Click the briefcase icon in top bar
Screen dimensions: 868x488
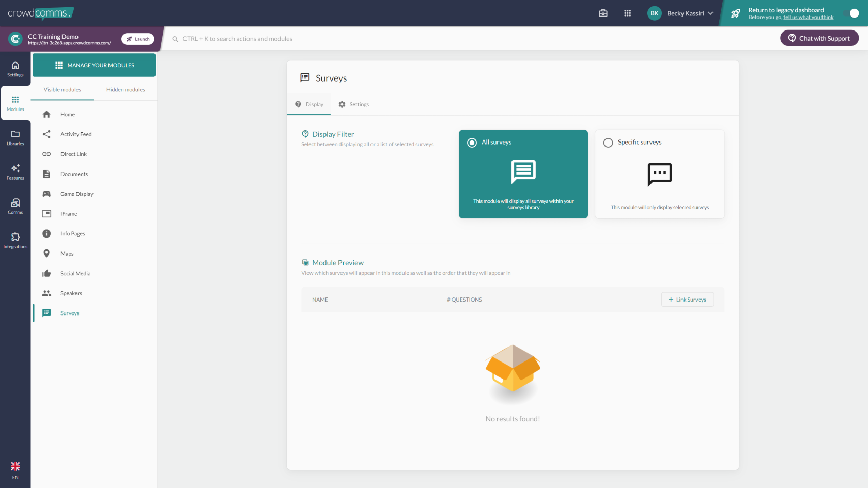pyautogui.click(x=603, y=13)
